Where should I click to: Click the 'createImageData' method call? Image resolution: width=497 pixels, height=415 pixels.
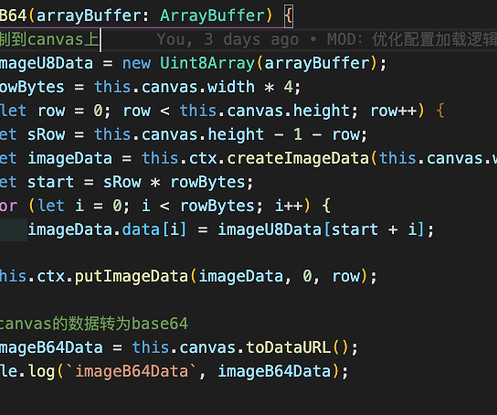click(x=298, y=158)
